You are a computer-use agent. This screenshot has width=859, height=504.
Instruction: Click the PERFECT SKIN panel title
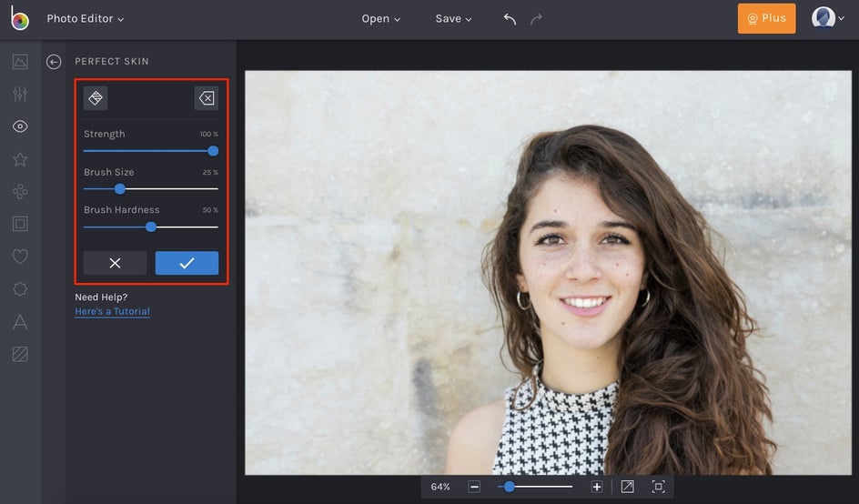pyautogui.click(x=112, y=61)
